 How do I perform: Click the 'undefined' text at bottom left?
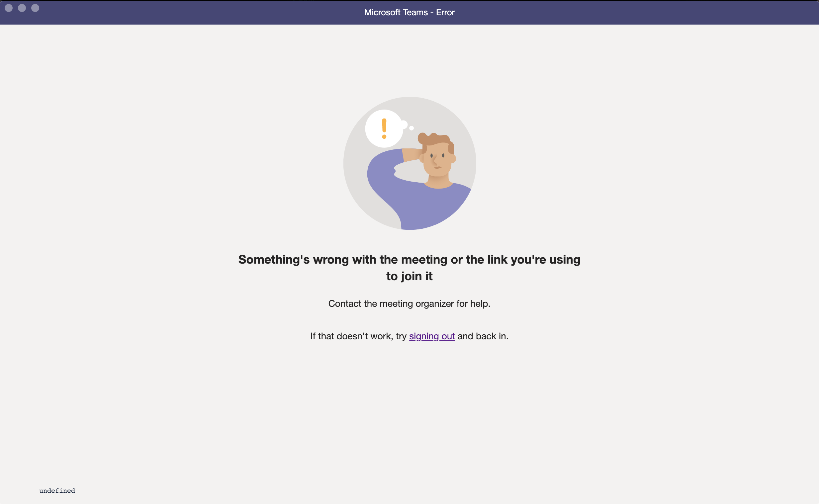[x=57, y=491]
